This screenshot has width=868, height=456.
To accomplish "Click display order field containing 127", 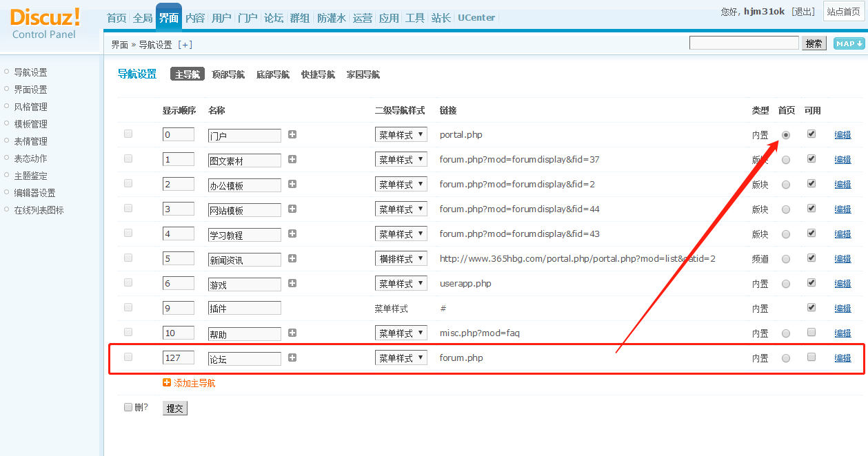I will tap(179, 357).
